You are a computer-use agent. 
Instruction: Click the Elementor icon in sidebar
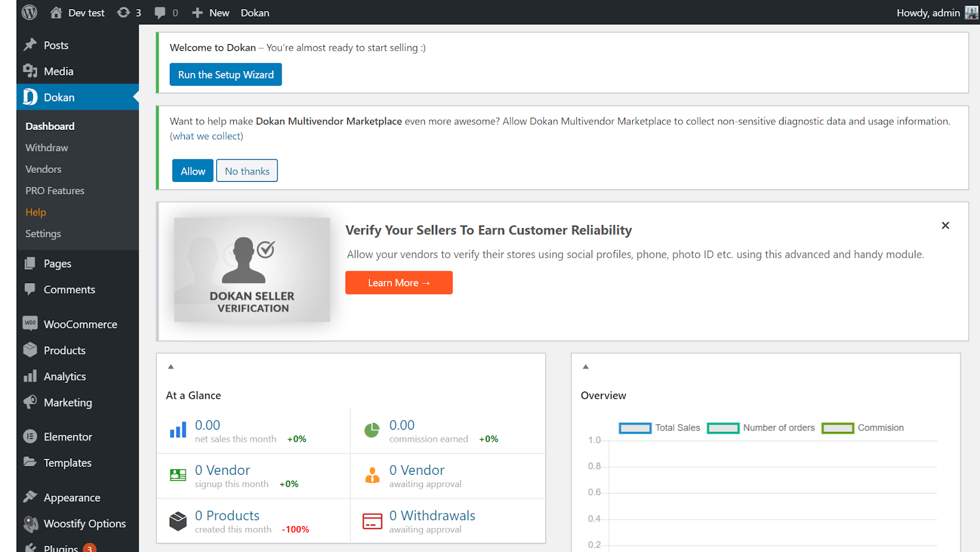click(x=30, y=436)
